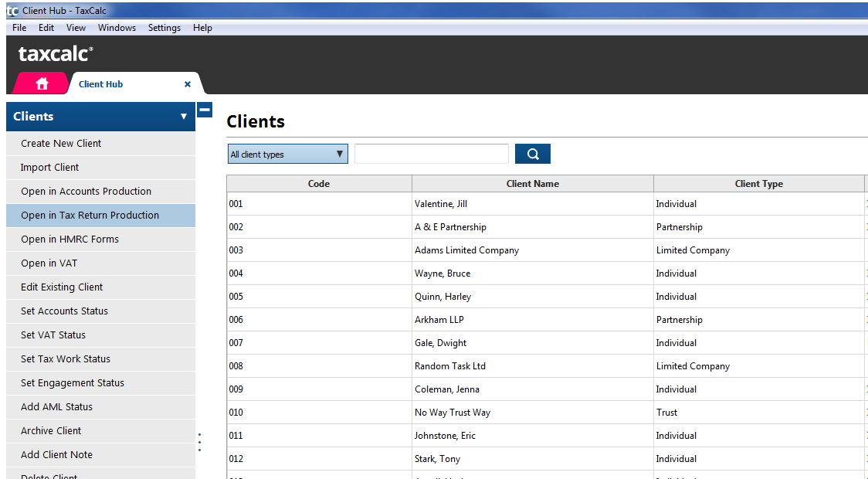Click client code 007
The height and width of the screenshot is (479, 868).
(236, 343)
